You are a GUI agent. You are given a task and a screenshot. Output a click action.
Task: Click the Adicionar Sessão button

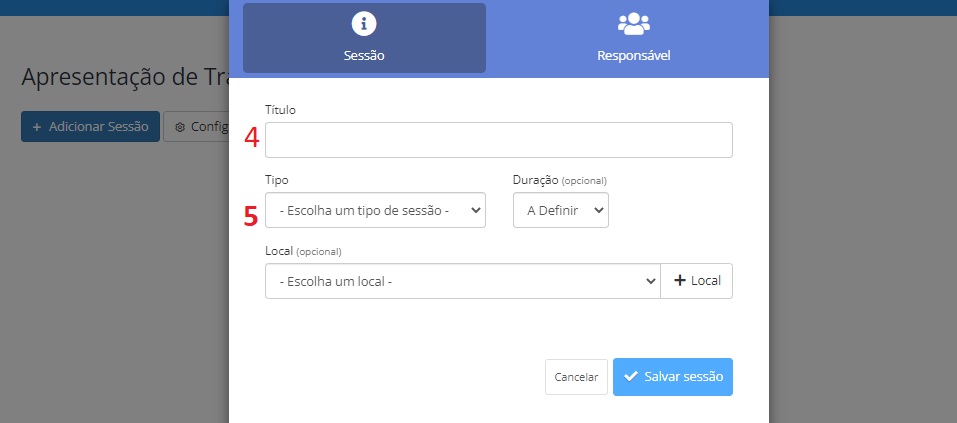click(90, 126)
